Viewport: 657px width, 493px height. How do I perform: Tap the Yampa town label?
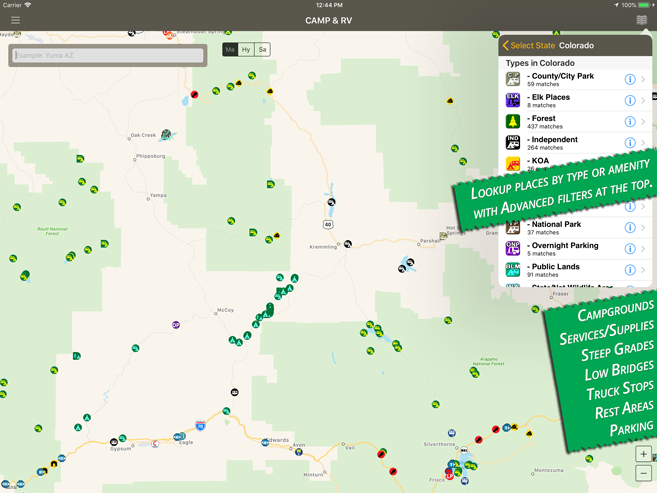(158, 195)
